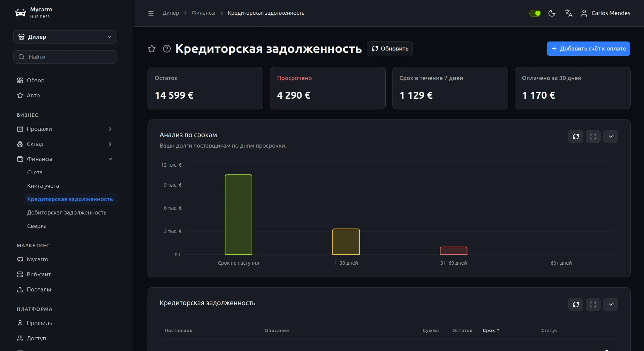Sort table by Остаток column
The image size is (644, 351).
[462, 331]
